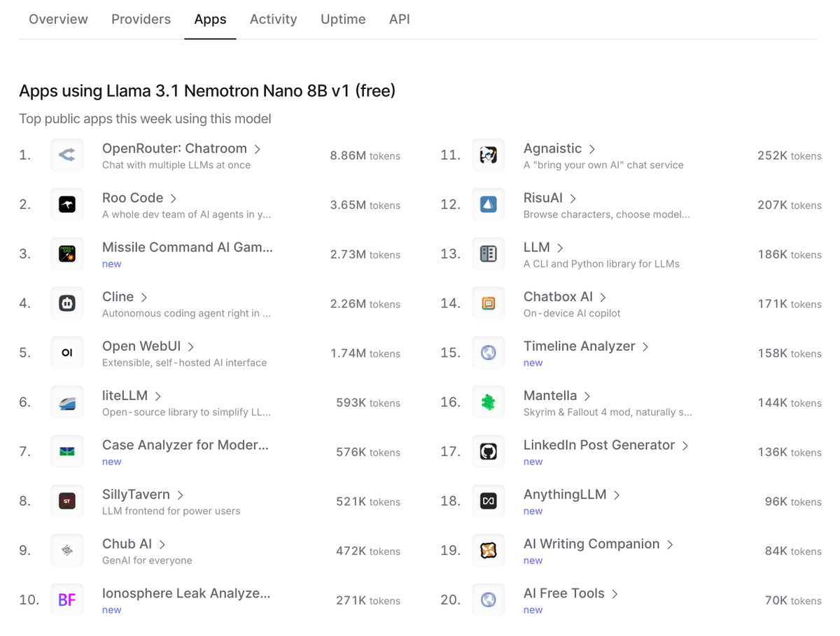Click the chevron next to RisuAI
Screen dimensions: 840x636
573,199
